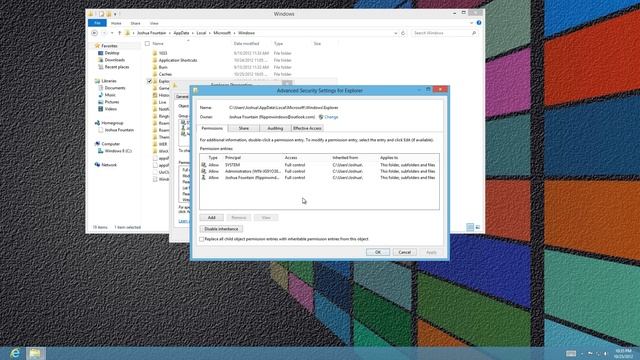
Task: Switch to the Share tab in security dialog
Action: pyautogui.click(x=244, y=128)
